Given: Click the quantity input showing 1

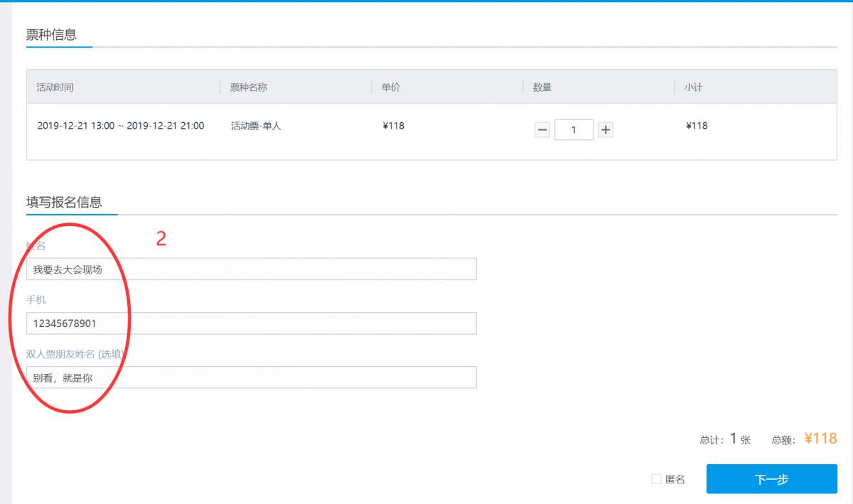Looking at the screenshot, I should click(x=574, y=130).
